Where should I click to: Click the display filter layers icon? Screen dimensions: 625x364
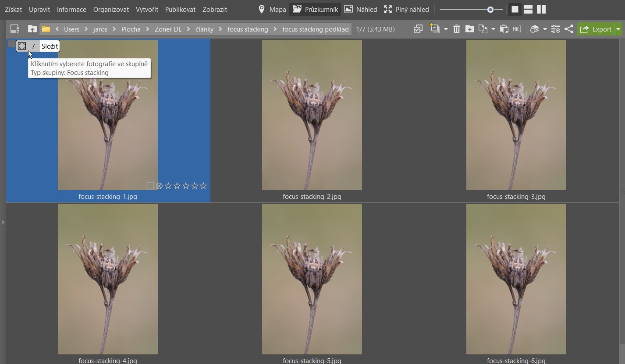pyautogui.click(x=534, y=29)
